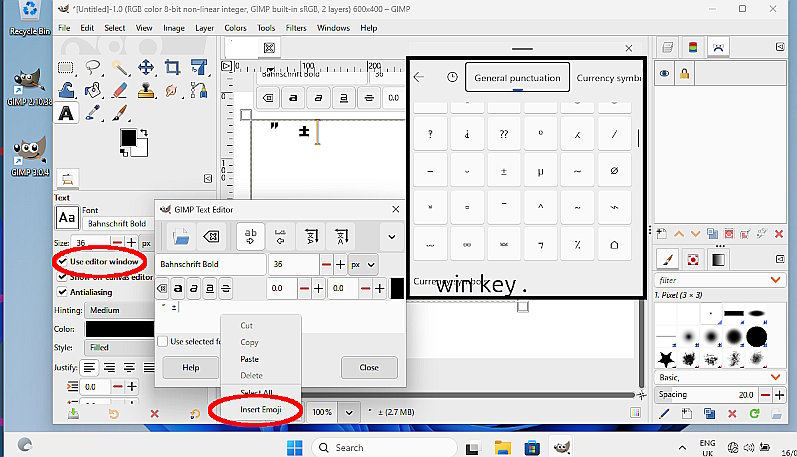Screen dimensions: 797x457
Task: Click italic style button in Text Editor
Action: click(x=194, y=289)
